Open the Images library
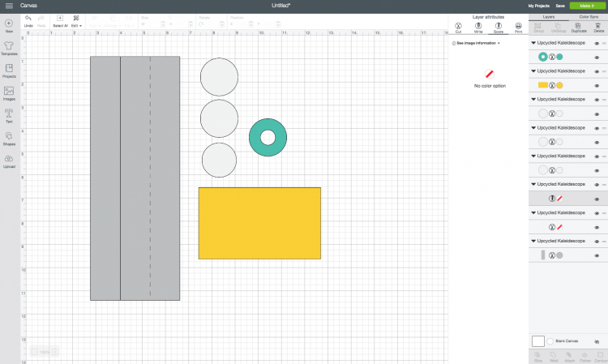Viewport: 608px width, 364px height. point(9,93)
